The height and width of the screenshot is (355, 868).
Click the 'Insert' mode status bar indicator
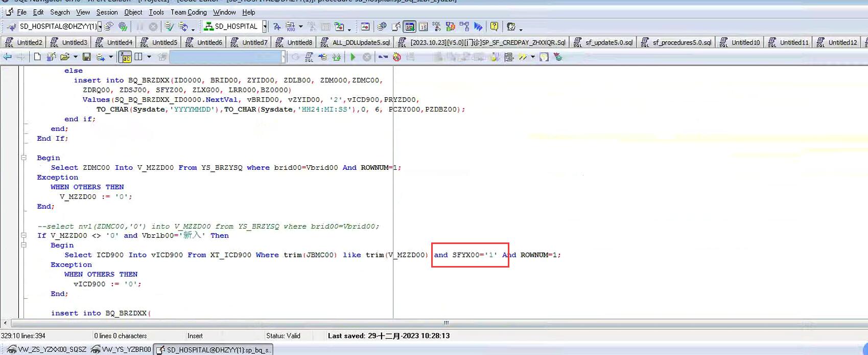(x=195, y=336)
